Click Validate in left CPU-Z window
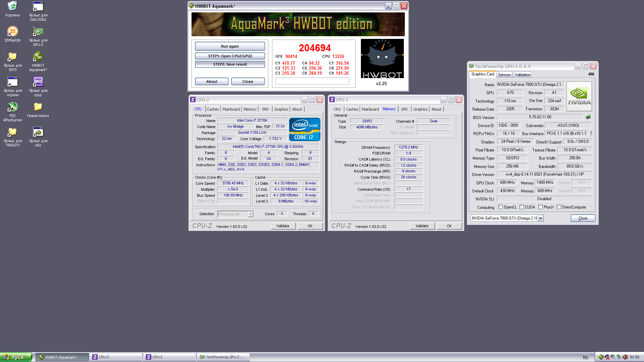This screenshot has width=644, height=362. pyautogui.click(x=283, y=226)
